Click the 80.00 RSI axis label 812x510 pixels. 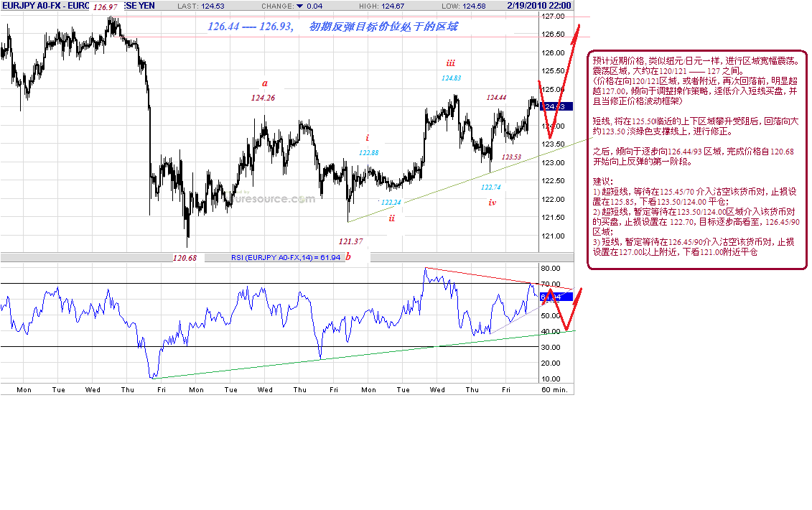point(551,269)
